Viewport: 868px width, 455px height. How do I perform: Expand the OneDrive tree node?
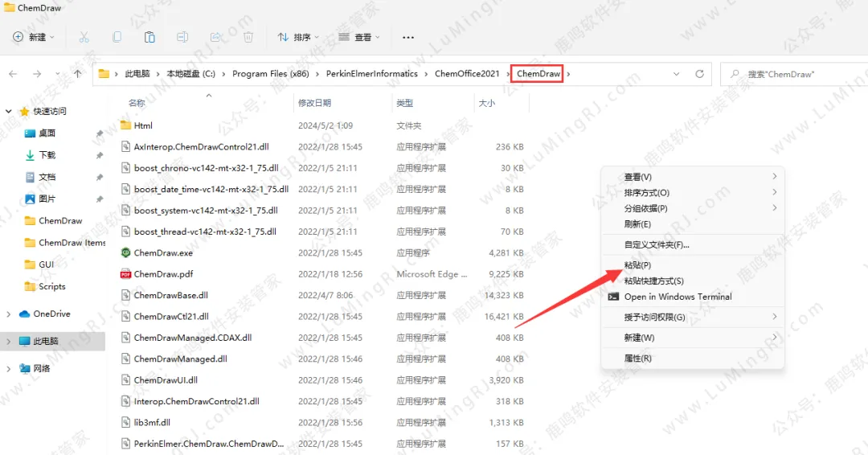(x=9, y=314)
